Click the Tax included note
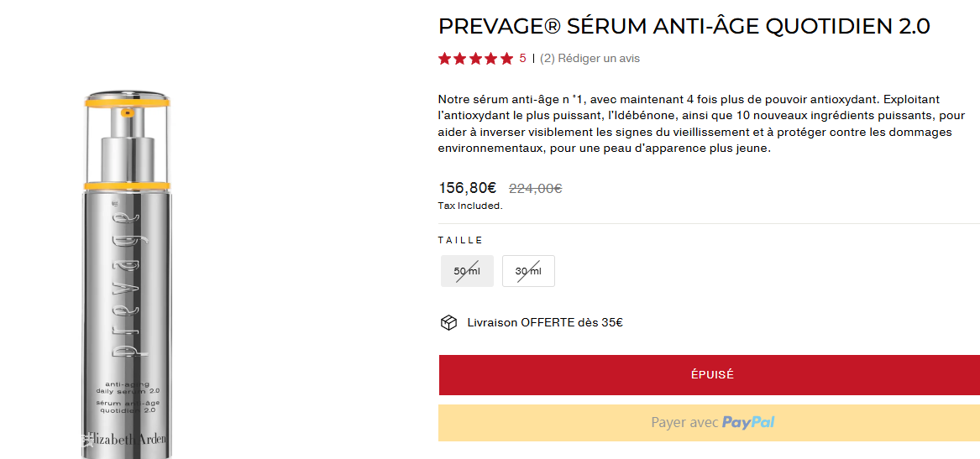 click(470, 206)
